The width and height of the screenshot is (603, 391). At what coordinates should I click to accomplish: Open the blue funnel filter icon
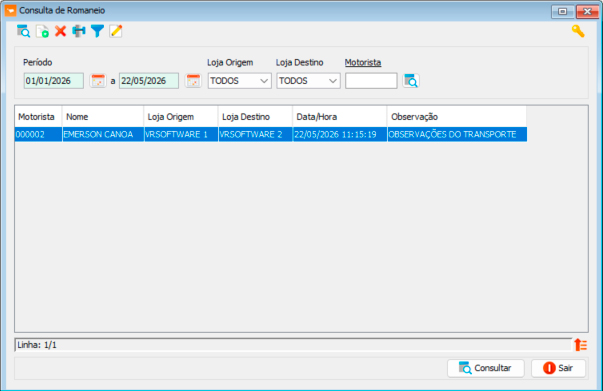click(x=97, y=31)
